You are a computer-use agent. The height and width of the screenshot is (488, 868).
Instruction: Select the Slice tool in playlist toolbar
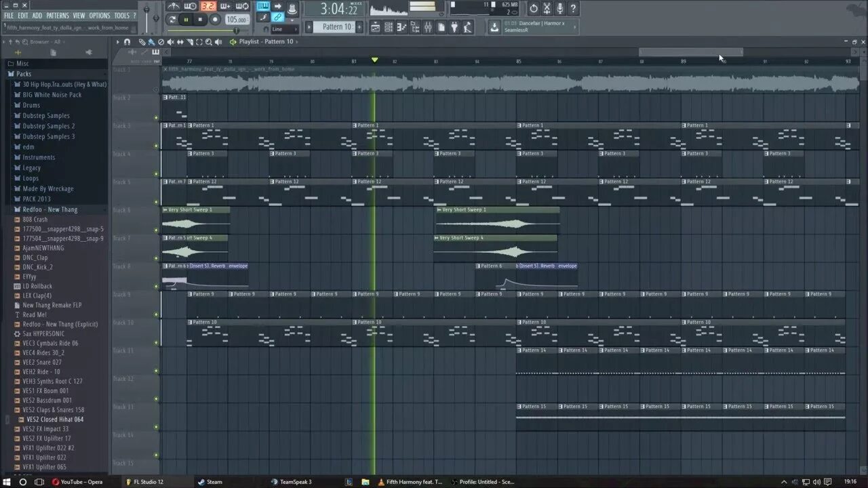coord(190,42)
